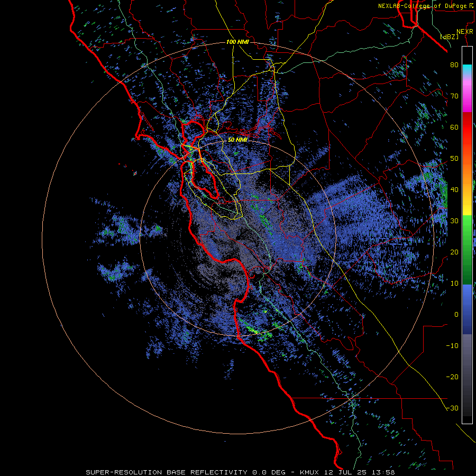Screen dimensions: 476x476
Task: Click the 60 value on the dBZ scale
Action: click(x=454, y=127)
